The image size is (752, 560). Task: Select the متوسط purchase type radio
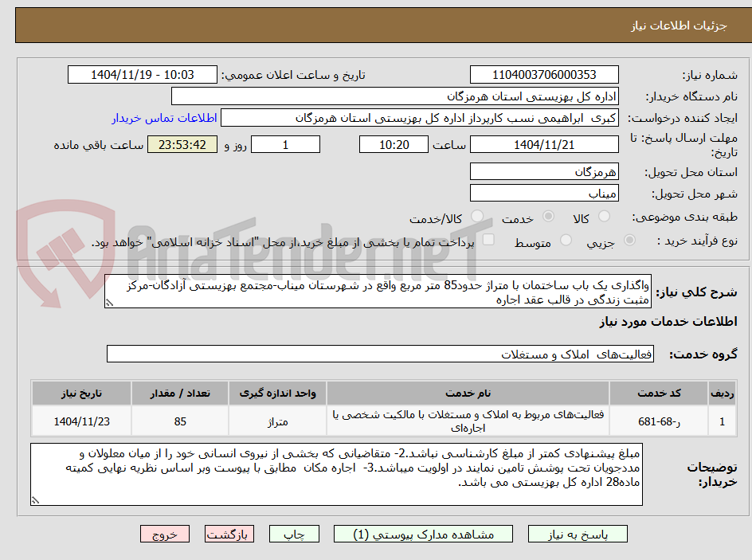point(566,240)
